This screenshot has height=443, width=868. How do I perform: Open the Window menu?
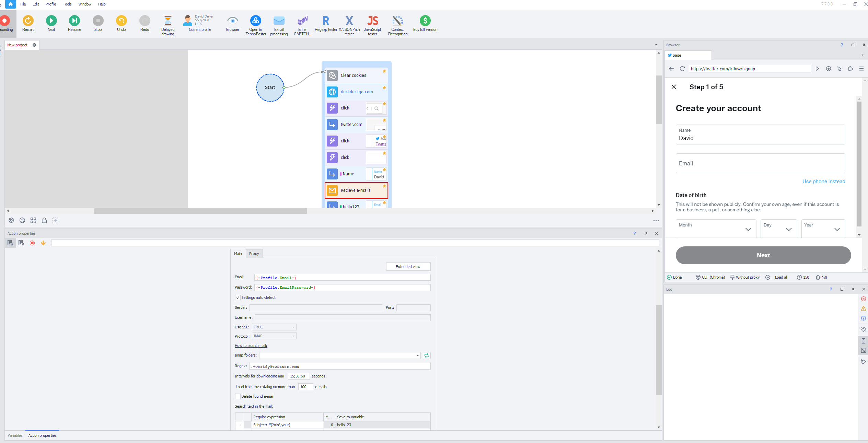pyautogui.click(x=85, y=4)
